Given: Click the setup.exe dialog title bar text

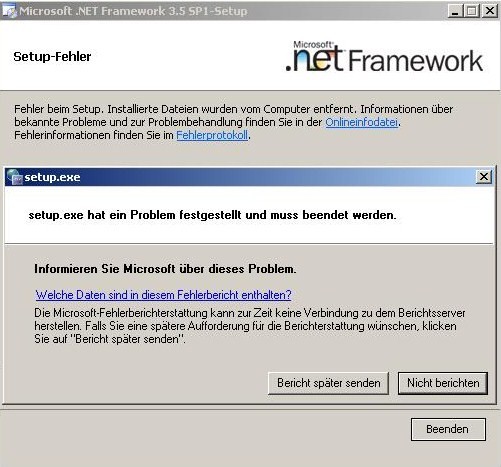Looking at the screenshot, I should pos(52,177).
